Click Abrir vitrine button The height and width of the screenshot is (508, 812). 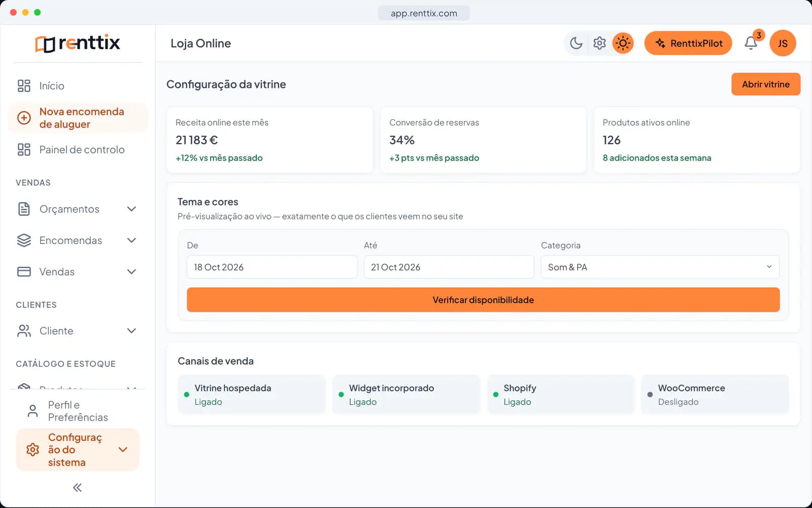[766, 84]
